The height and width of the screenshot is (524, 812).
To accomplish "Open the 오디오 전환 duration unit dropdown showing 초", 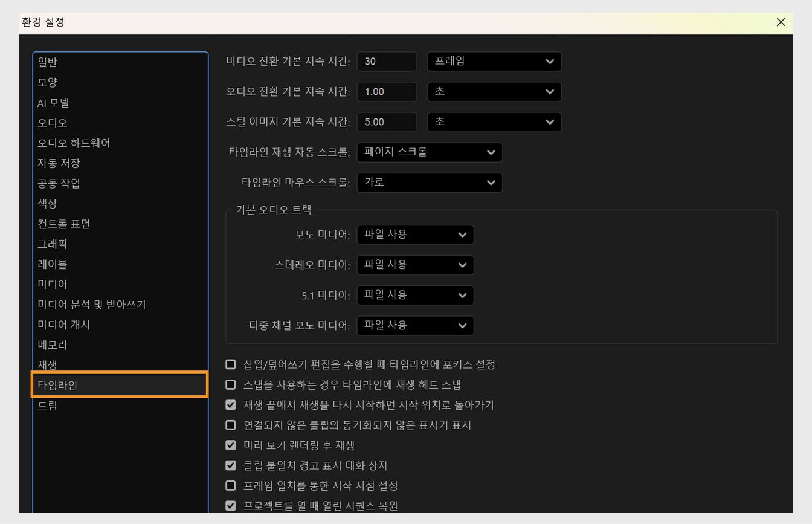I will 494,91.
